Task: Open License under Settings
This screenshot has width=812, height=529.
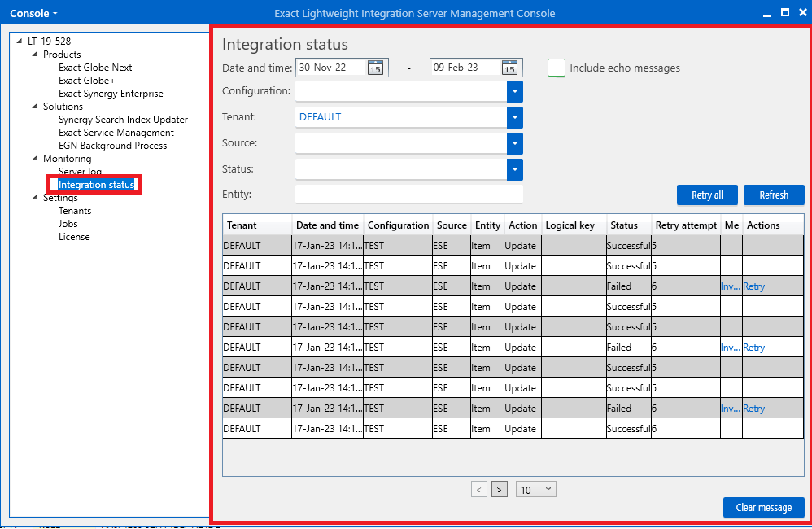Action: coord(74,237)
